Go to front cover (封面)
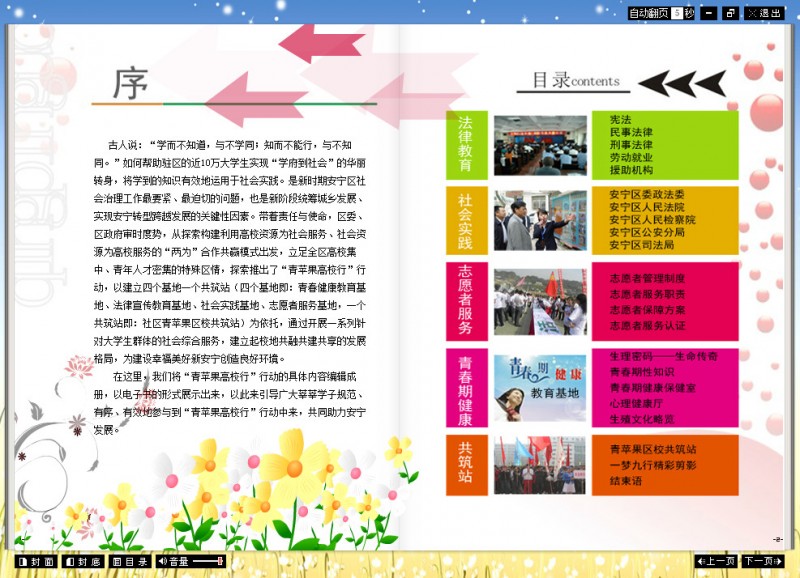Image resolution: width=800 pixels, height=578 pixels. (x=36, y=562)
